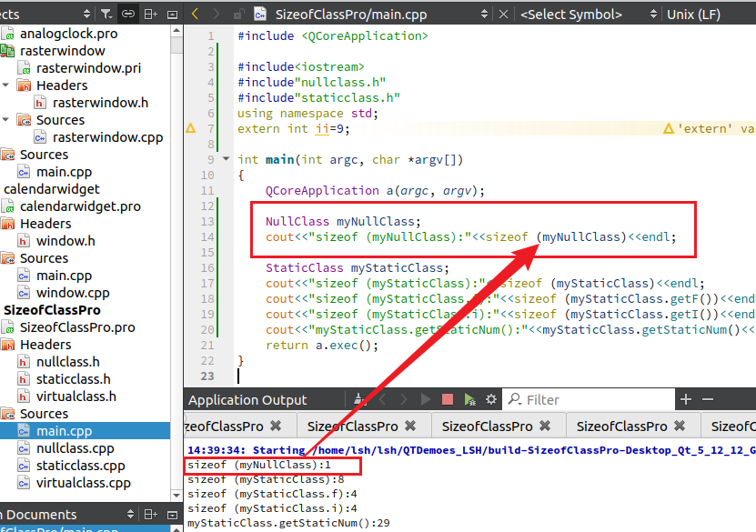Go to next item in Application Output
756x532 pixels.
pos(404,399)
